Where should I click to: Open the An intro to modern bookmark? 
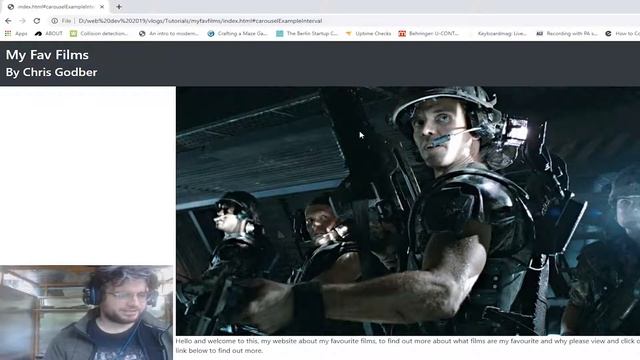(169, 33)
